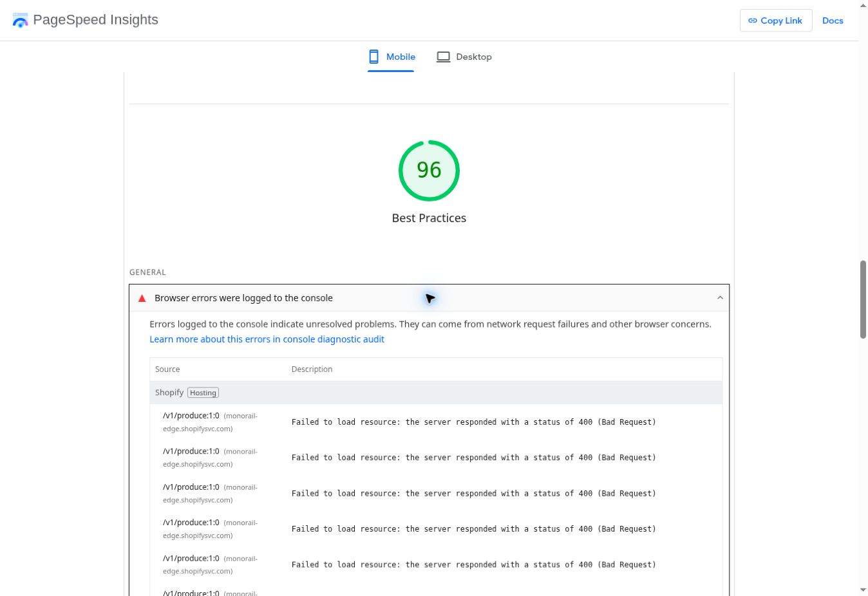Click the fifth Failed to load resource description
Viewport: 868px width, 596px height.
(x=474, y=565)
